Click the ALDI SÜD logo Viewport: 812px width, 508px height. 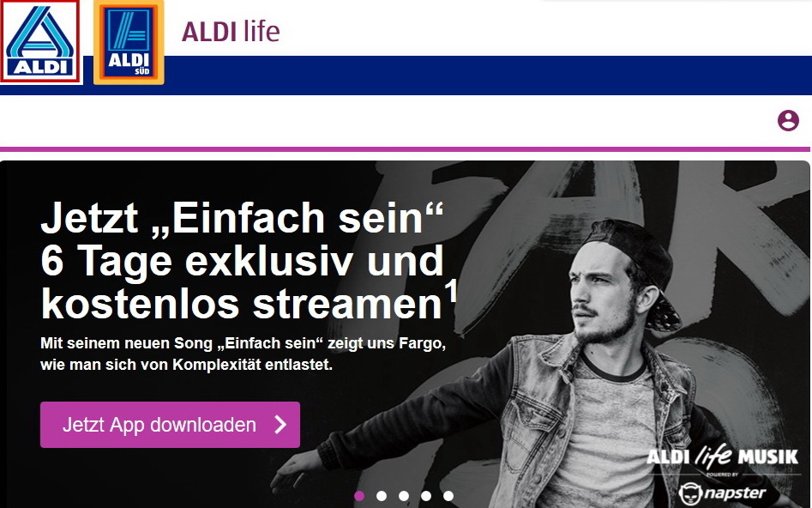point(129,42)
